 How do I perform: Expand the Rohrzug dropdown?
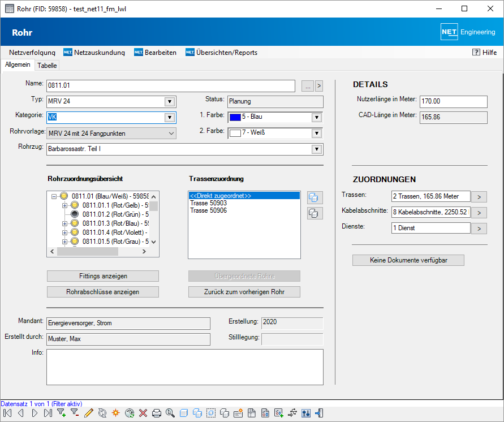click(316, 149)
